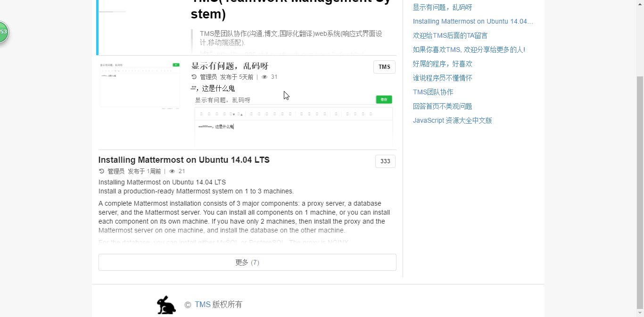Open the down-arrow dropdown in editor toolbar
Screen dimensions: 644x317
point(233,114)
